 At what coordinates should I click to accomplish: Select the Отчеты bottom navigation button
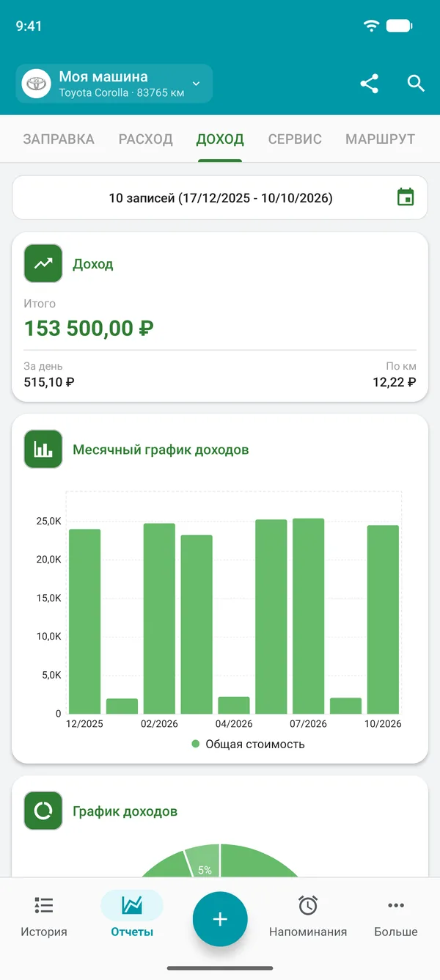click(132, 915)
